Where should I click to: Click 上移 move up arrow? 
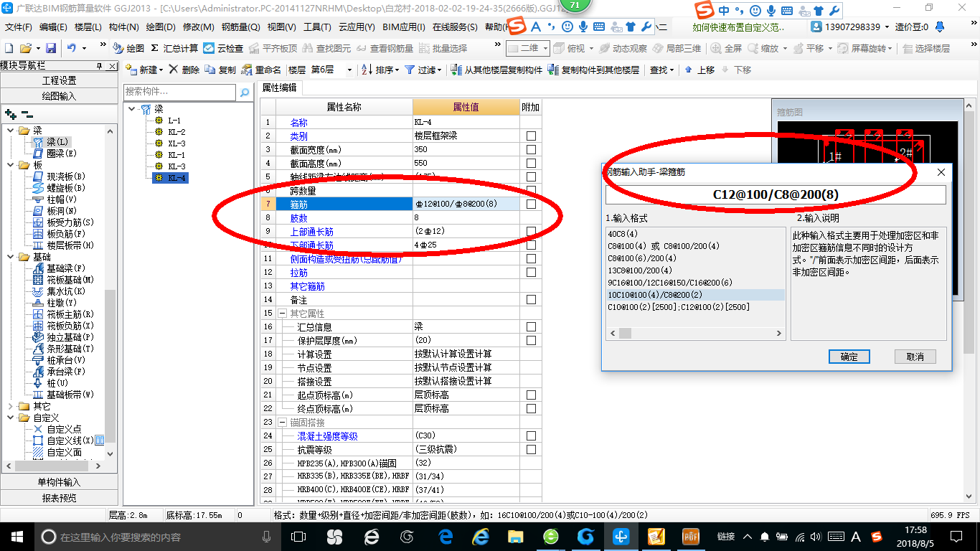click(699, 70)
